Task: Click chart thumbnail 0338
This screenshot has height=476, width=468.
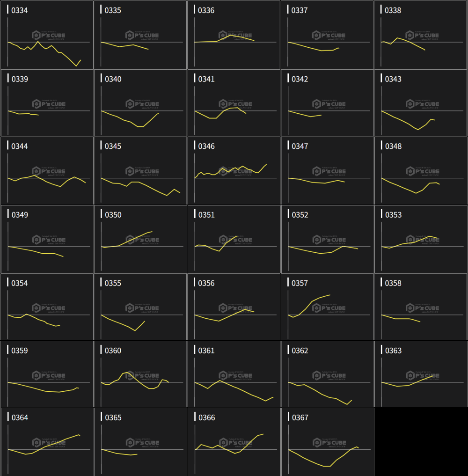Action: pyautogui.click(x=420, y=35)
